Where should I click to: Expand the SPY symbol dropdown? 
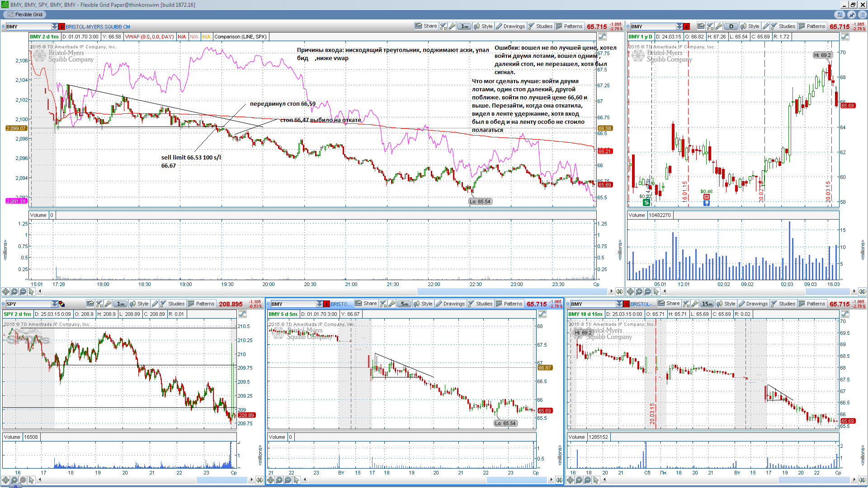(55, 304)
